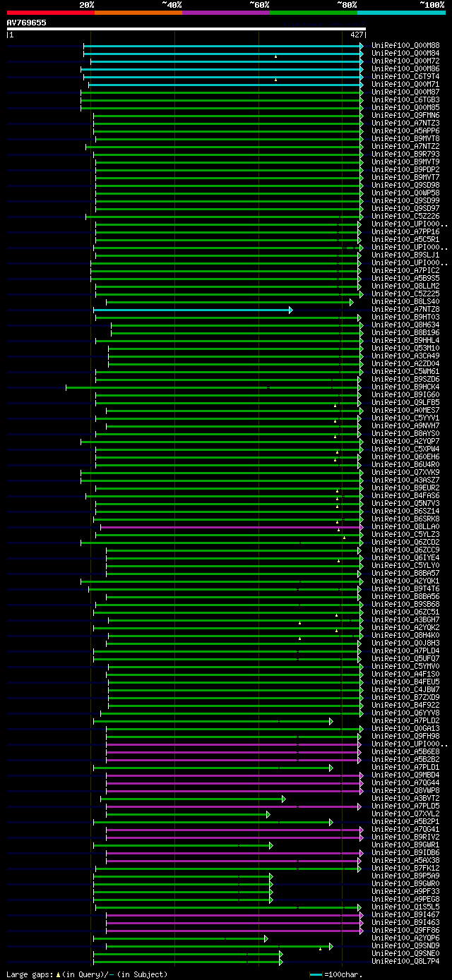Select label UniRef100_B9MVT8
452x980 pixels.
405,139
